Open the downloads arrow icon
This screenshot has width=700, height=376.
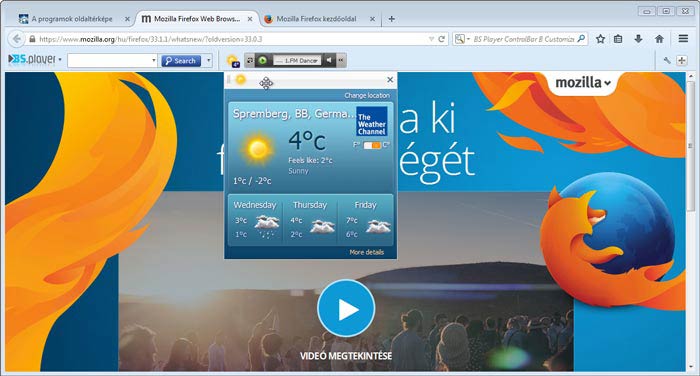coord(638,39)
